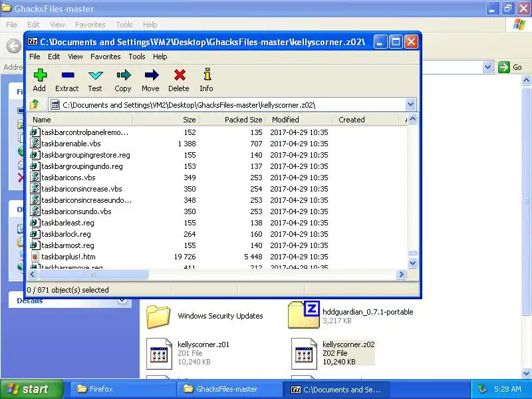Image resolution: width=532 pixels, height=399 pixels.
Task: Click horizontal scroll right arrow
Action: (x=402, y=274)
